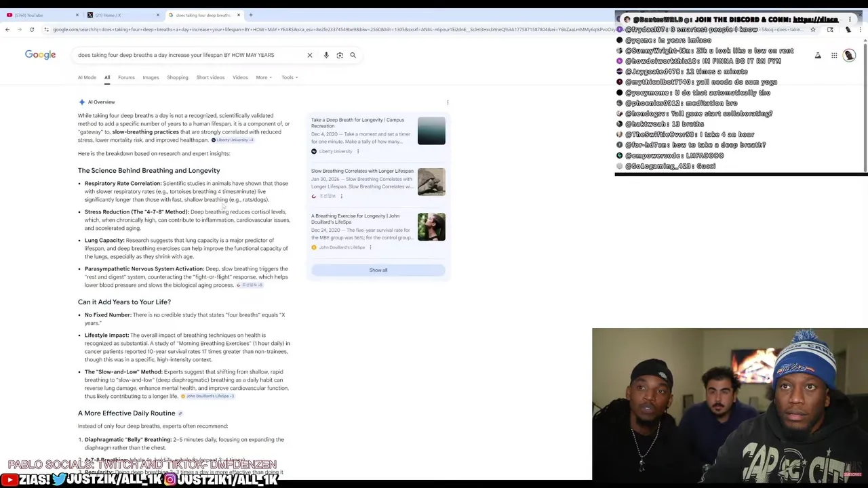Click 'The Science Behind Breathing and Longevity' heading
Viewport: 868px width, 488px height.
click(x=149, y=170)
